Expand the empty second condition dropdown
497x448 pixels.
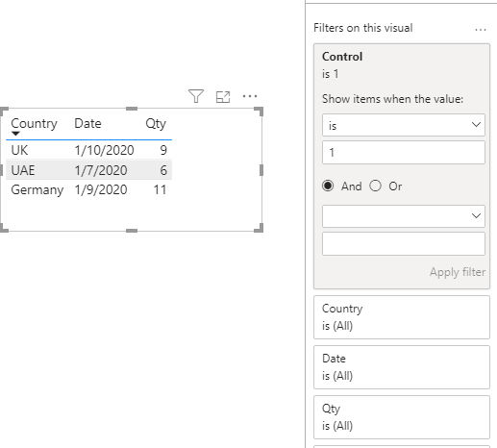coord(404,216)
